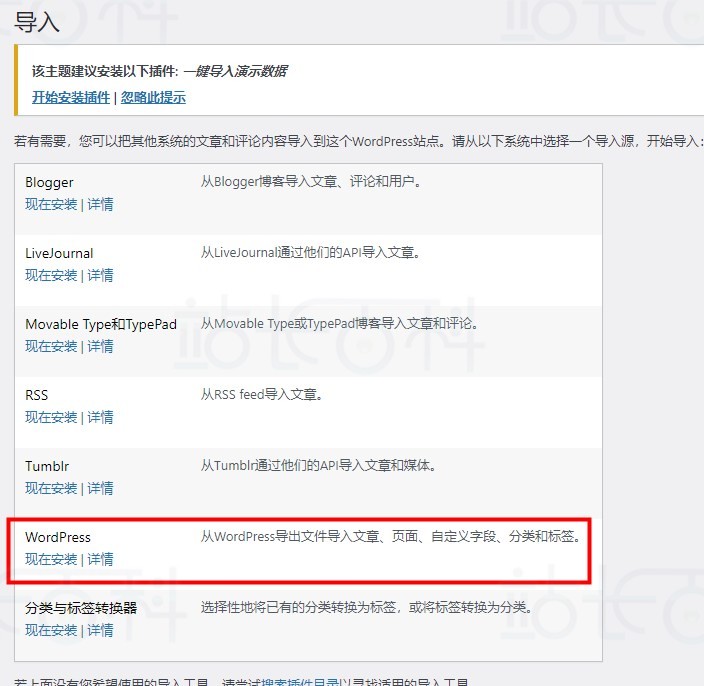Screen dimensions: 704x686
Task: Click description 从LiveJournal通过他们的API导入文章
Action: [x=311, y=252]
